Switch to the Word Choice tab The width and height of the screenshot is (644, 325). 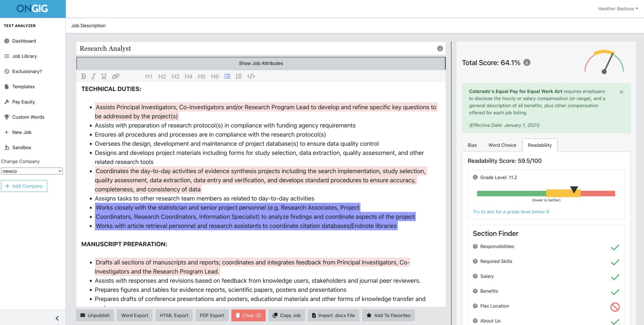tap(502, 145)
